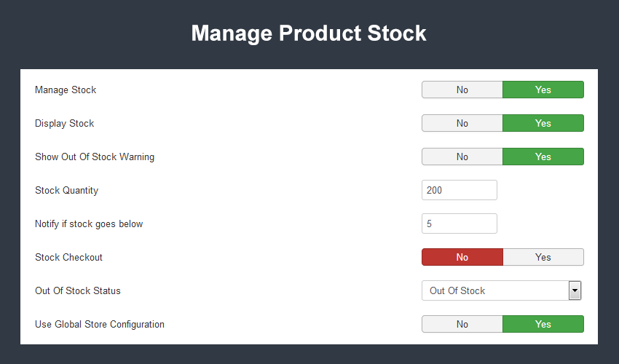This screenshot has height=364, width=619.
Task: Focus the Notify if stock goes below field
Action: 459,223
